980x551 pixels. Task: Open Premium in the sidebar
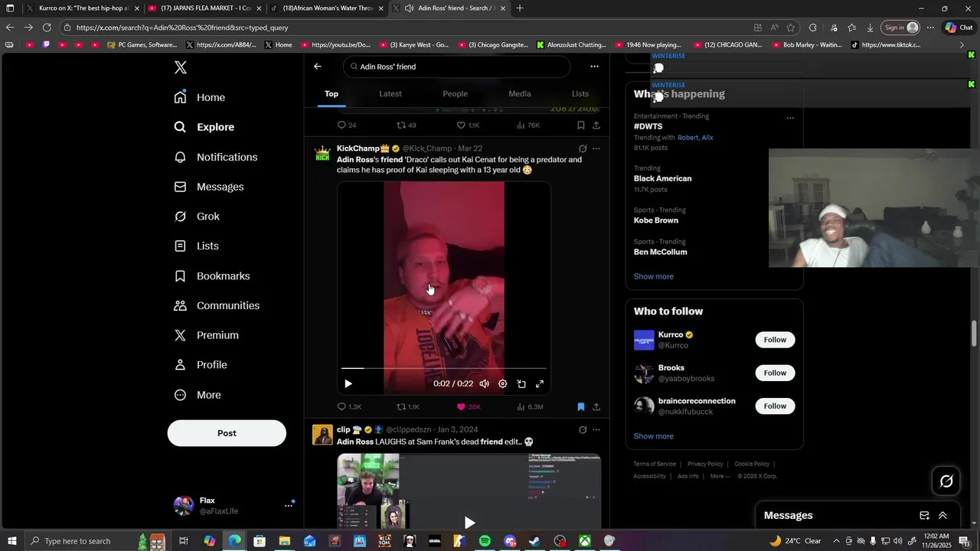[207, 335]
